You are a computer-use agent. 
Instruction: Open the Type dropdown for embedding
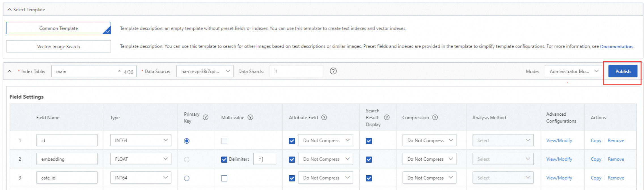(141, 159)
